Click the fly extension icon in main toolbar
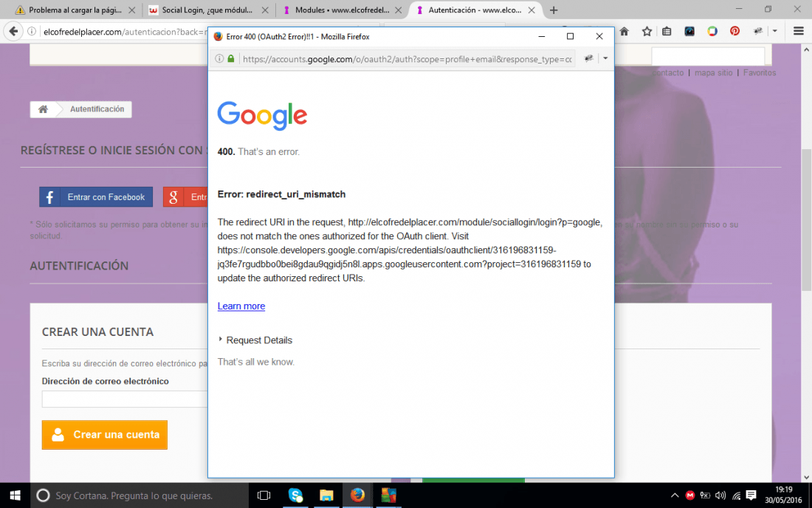Viewport: 812px width, 508px height. coord(758,32)
